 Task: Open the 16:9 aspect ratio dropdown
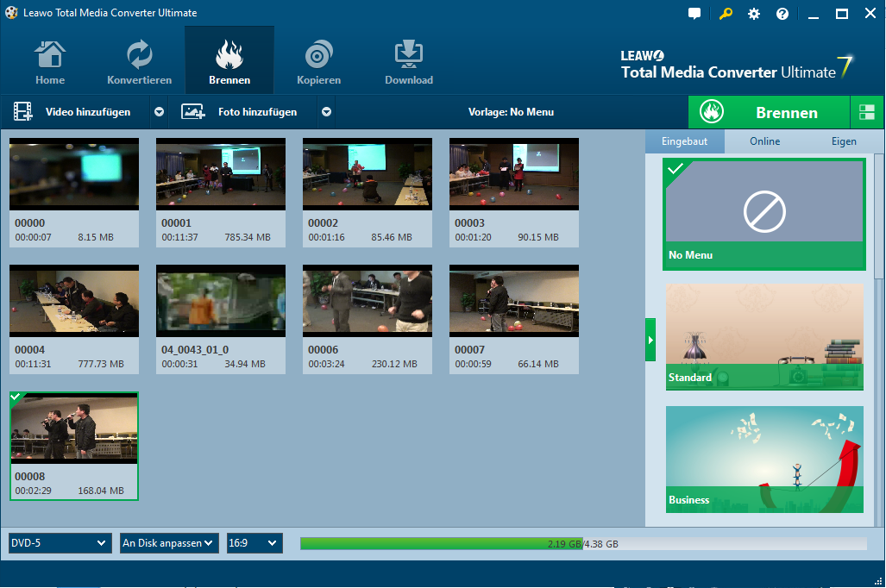(x=254, y=543)
